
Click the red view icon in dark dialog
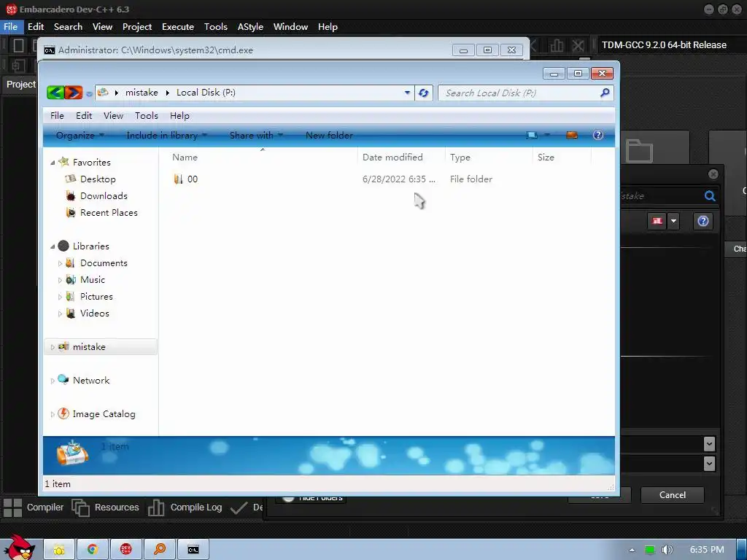tap(657, 221)
